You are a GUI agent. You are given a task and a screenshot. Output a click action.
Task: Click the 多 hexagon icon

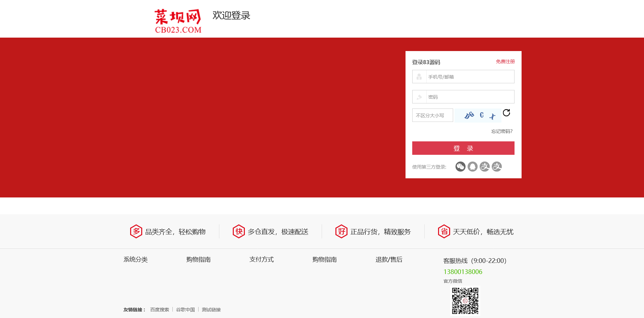[x=136, y=231]
